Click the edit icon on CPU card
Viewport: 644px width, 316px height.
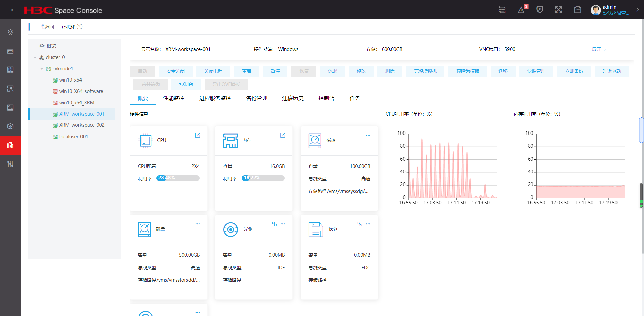tap(198, 135)
